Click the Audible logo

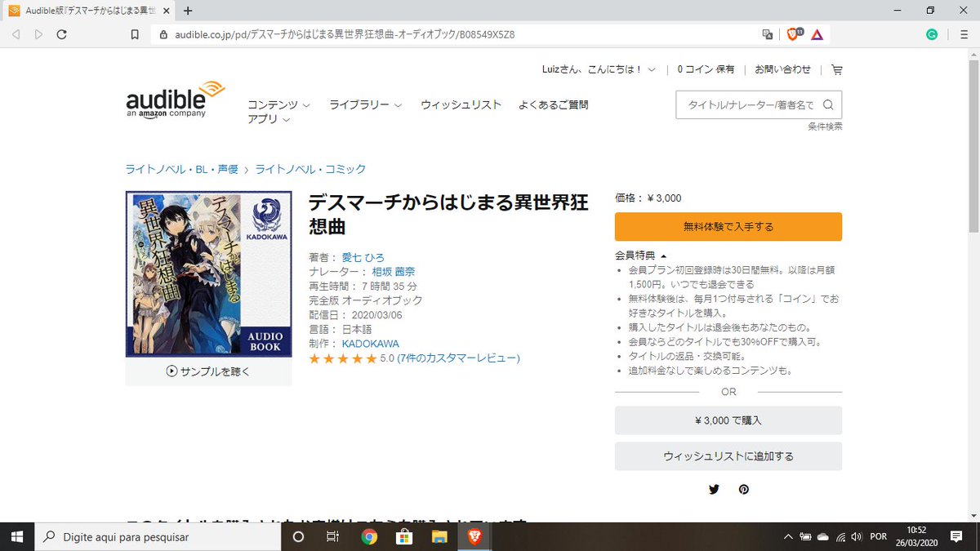click(x=175, y=99)
